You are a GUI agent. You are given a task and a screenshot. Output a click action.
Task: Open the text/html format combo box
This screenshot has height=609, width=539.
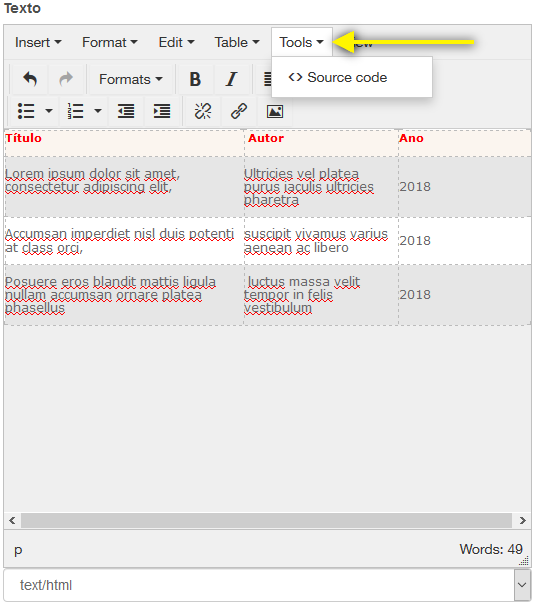[x=267, y=585]
